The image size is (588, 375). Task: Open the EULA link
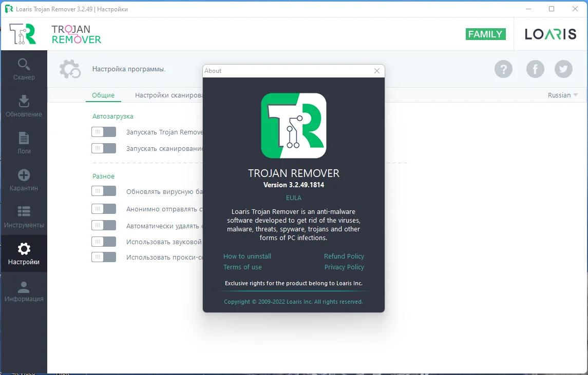pyautogui.click(x=294, y=198)
